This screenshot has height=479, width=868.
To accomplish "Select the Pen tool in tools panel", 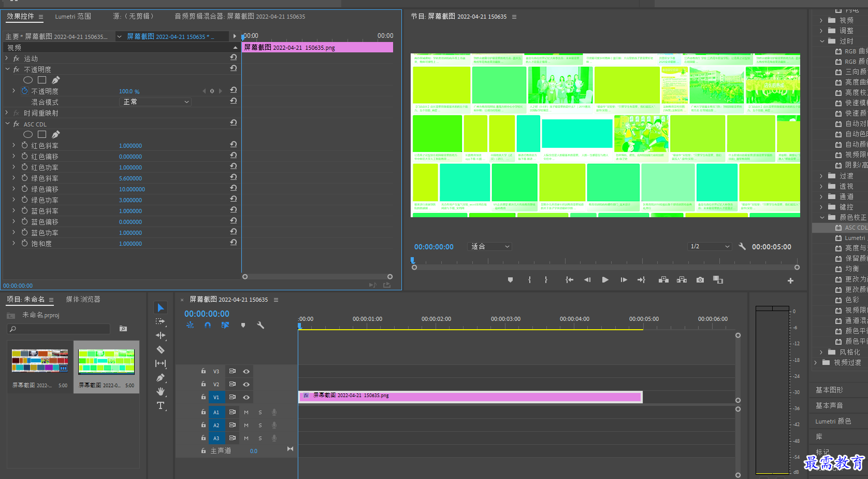I will tap(161, 378).
